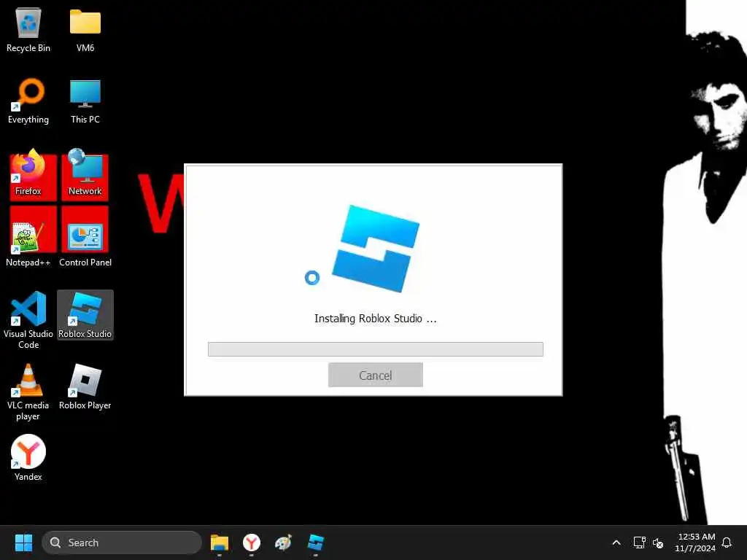The width and height of the screenshot is (747, 560).
Task: Click the 'Installing Roblox Studio ...' text
Action: point(376,319)
